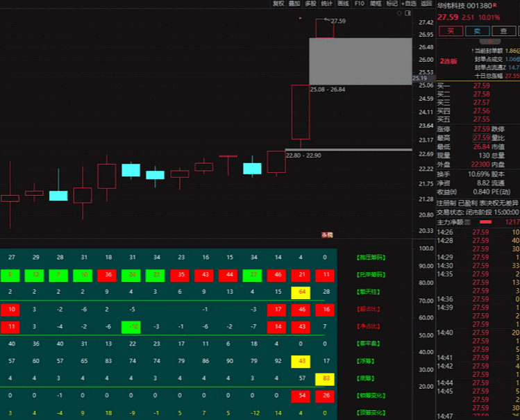This screenshot has height=420, width=520.
Task: Click the 外盘 22300 value
Action: (480, 165)
